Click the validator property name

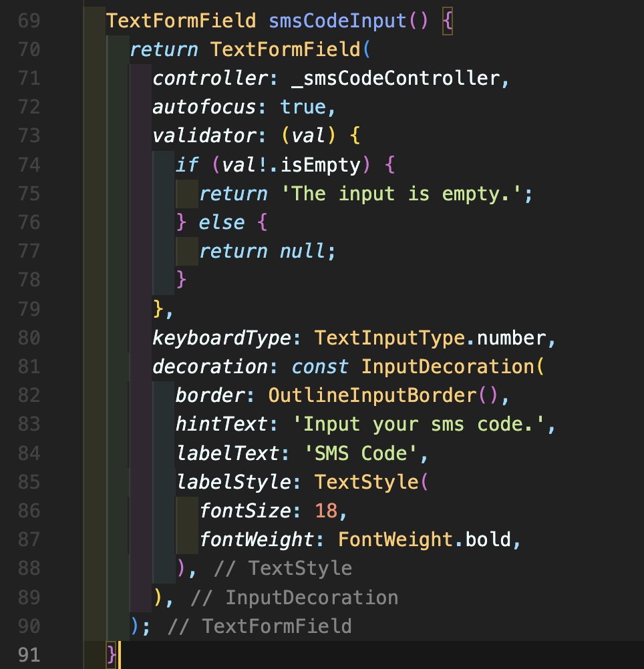point(204,136)
